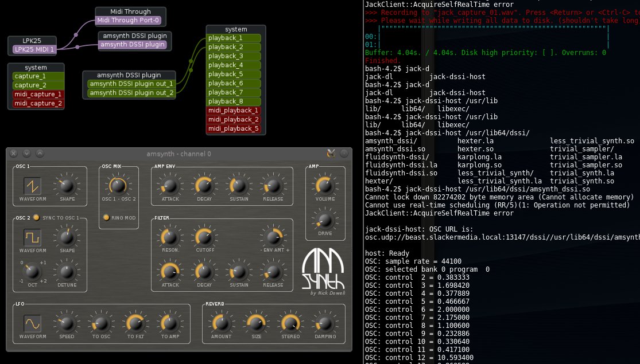This screenshot has width=640, height=364.
Task: Click the up-arrow button in amsynth title bar
Action: tap(40, 153)
